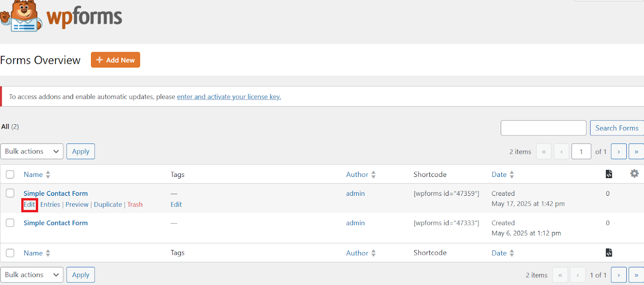The width and height of the screenshot is (644, 285).
Task: Click the Add New button
Action: click(116, 60)
